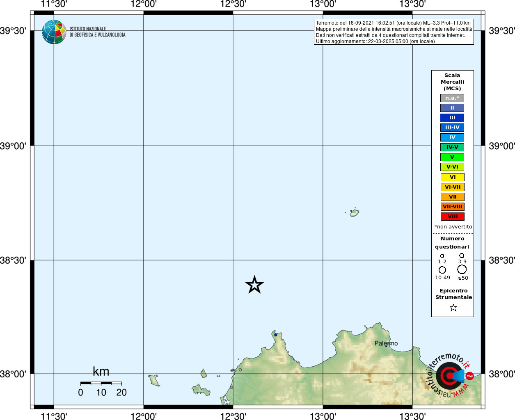The image size is (515, 420).
Task: Click the star icon in the Epicentro Strumentale legend
Action: [453, 308]
